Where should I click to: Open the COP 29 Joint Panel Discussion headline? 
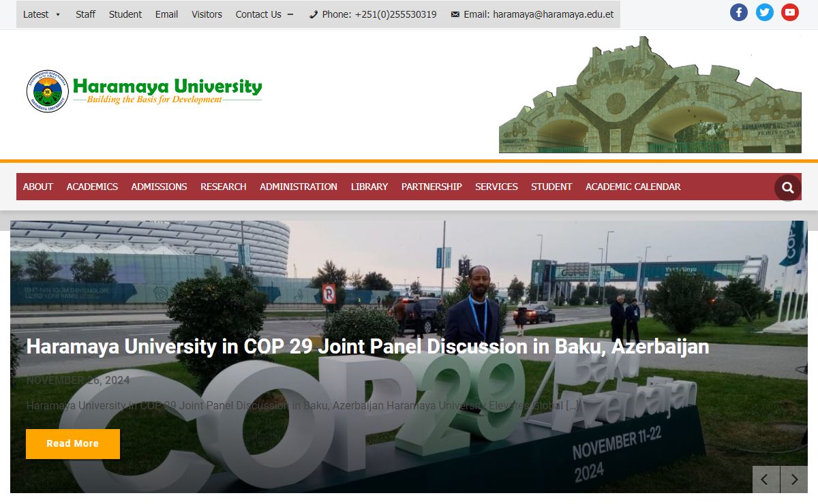[x=367, y=347]
